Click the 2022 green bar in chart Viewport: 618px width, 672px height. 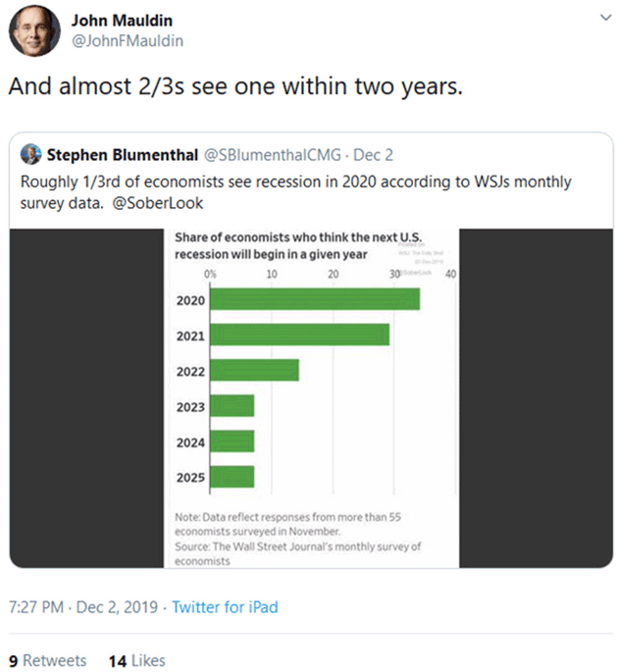(255, 370)
